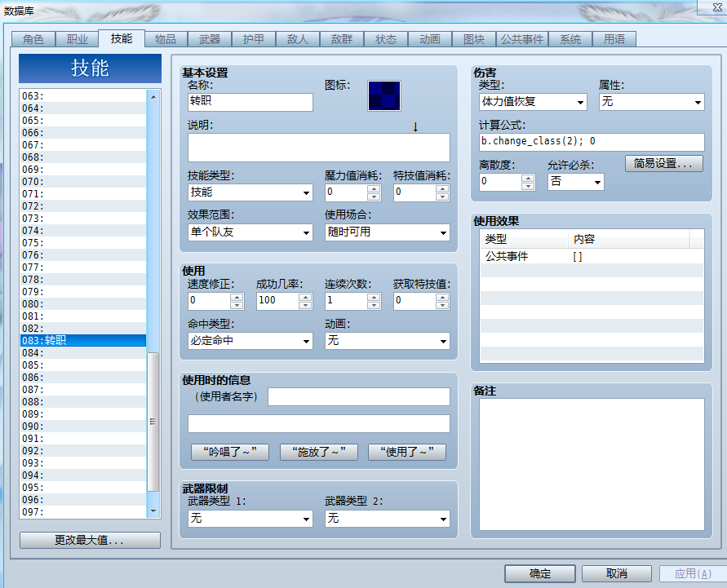
Task: Insert the "施放了～" message template
Action: click(319, 452)
